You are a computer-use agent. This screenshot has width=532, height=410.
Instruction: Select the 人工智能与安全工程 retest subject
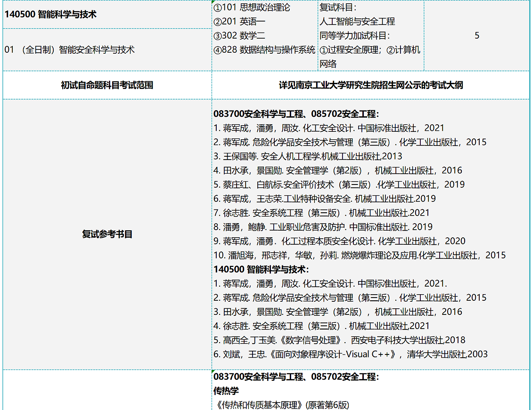pos(357,22)
